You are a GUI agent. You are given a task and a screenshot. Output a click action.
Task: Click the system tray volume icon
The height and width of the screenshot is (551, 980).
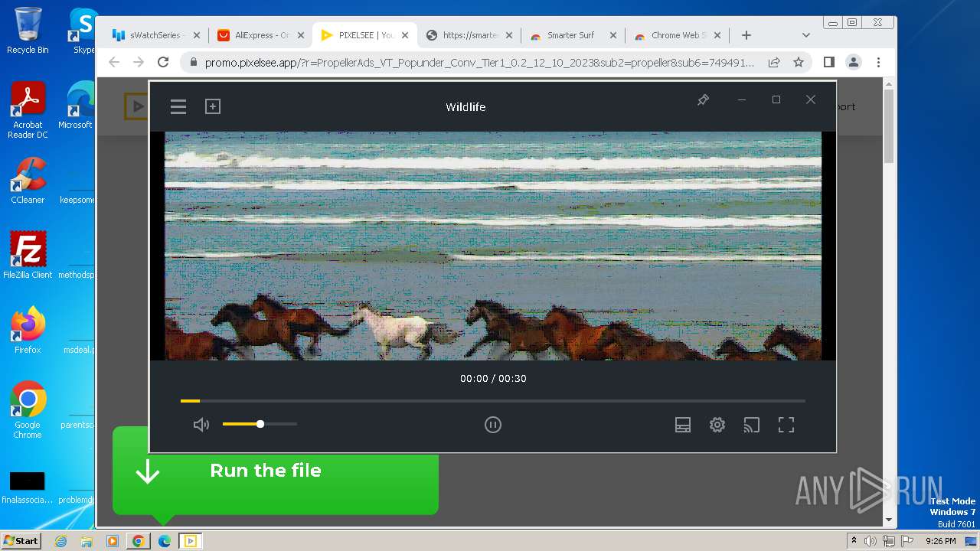[x=871, y=541]
